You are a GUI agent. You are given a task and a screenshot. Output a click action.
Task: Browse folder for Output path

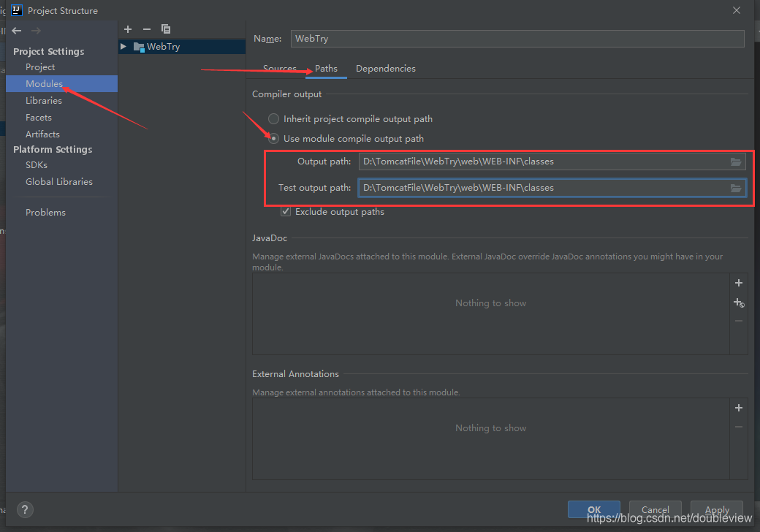pyautogui.click(x=735, y=162)
